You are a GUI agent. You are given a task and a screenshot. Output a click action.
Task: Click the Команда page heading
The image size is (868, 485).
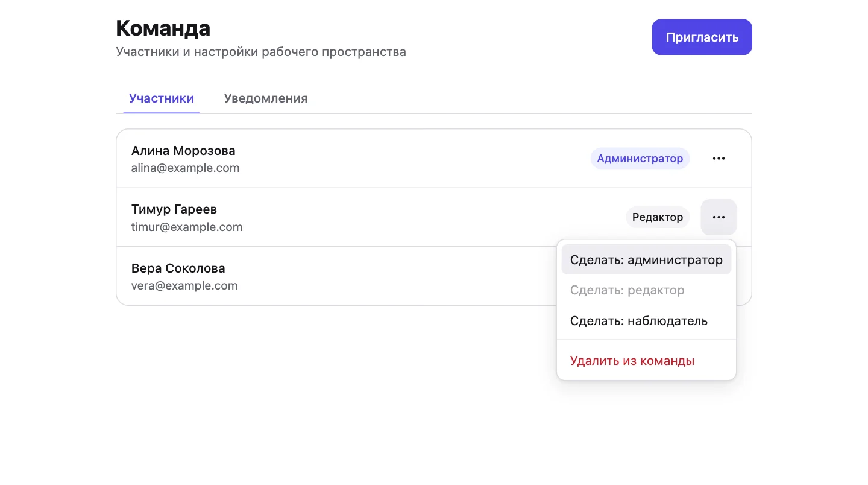pos(163,28)
